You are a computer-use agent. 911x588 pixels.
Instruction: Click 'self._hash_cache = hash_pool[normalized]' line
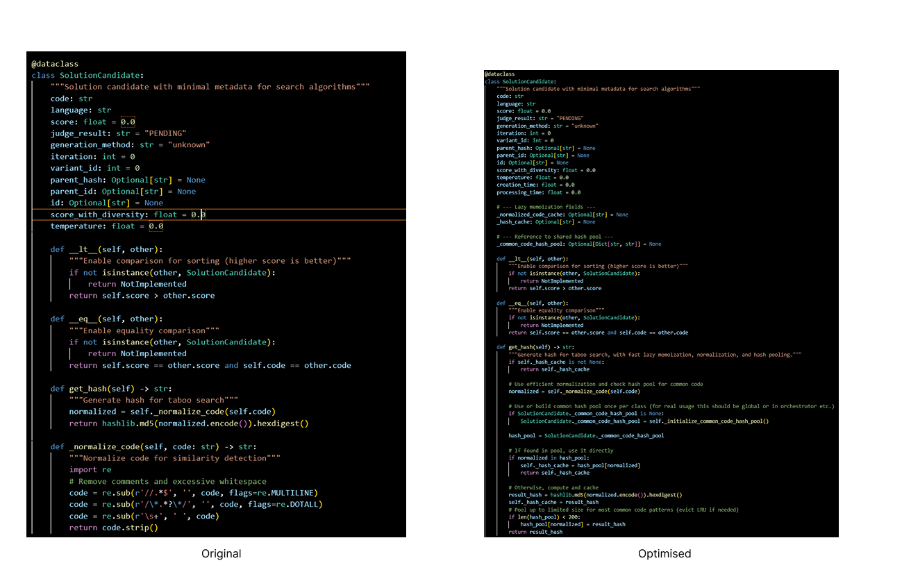[580, 465]
